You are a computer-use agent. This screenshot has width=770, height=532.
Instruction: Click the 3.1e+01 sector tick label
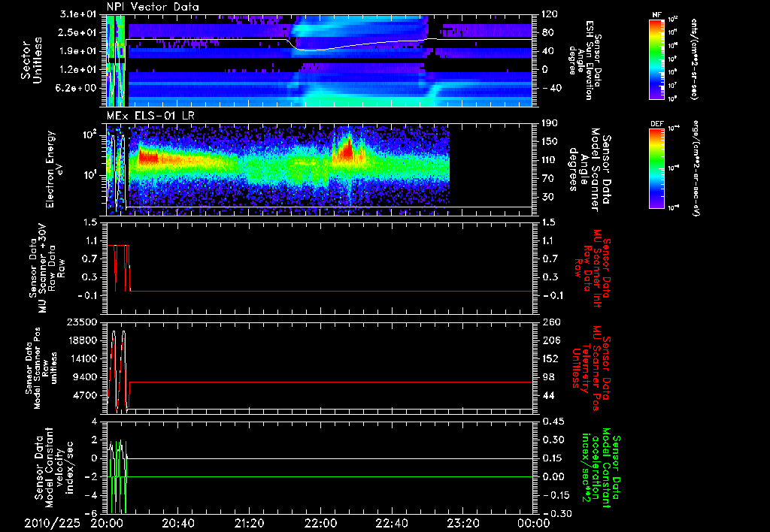[80, 14]
